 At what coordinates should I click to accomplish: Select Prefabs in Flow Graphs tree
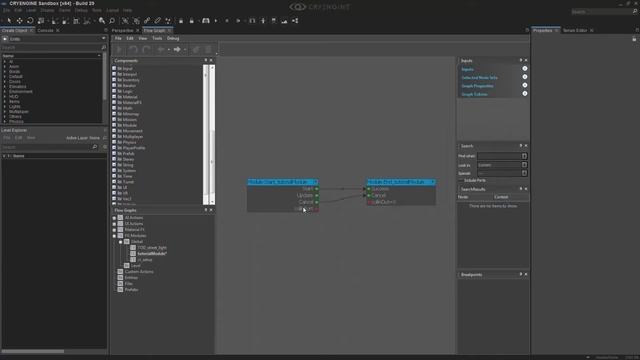coord(131,289)
